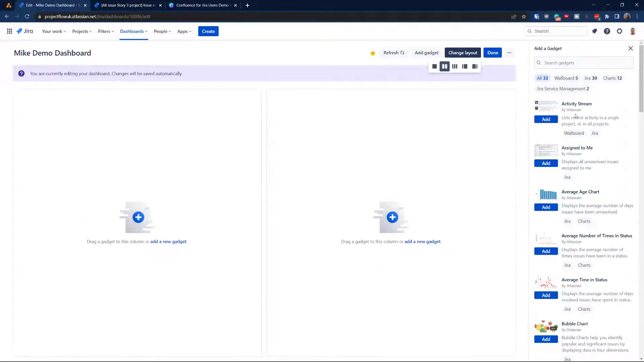The image size is (644, 362).
Task: Expand the Dashboards dropdown
Action: [x=134, y=31]
